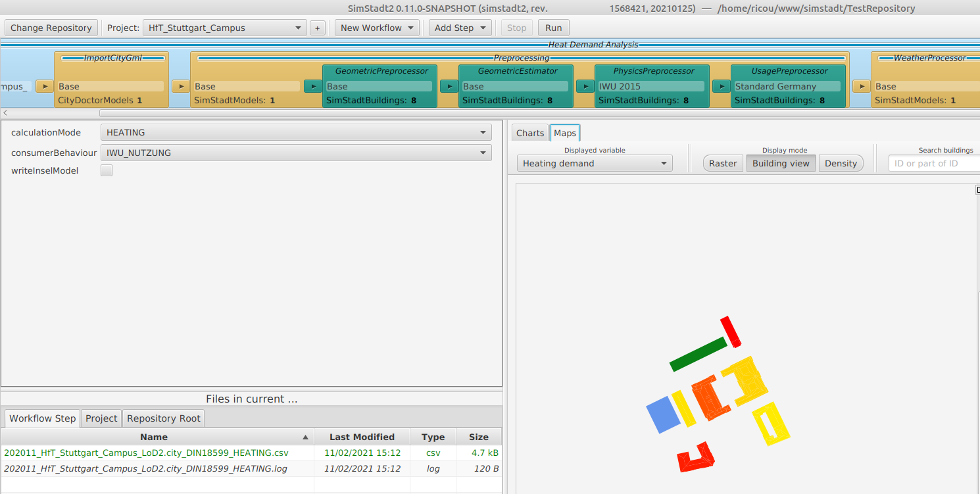This screenshot has height=494, width=980.
Task: Open the New Workflow dropdown
Action: [x=377, y=28]
